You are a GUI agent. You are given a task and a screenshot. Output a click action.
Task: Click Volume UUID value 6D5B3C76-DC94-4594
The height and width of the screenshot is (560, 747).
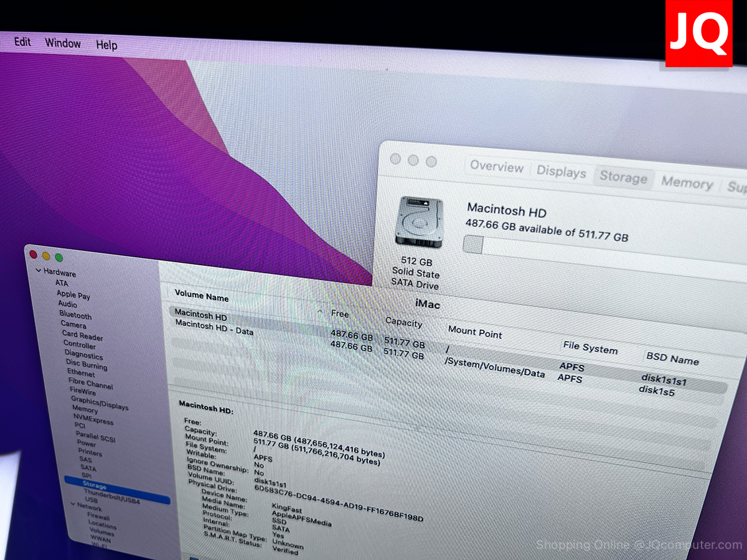tap(339, 502)
